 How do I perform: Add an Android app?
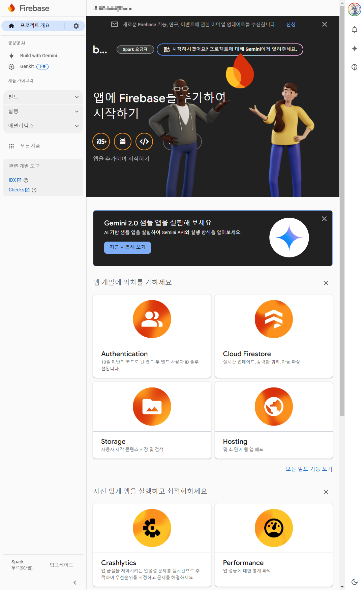123,142
